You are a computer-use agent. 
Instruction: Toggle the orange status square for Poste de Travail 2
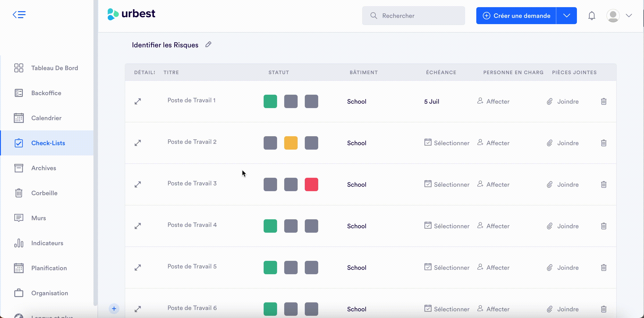tap(290, 143)
